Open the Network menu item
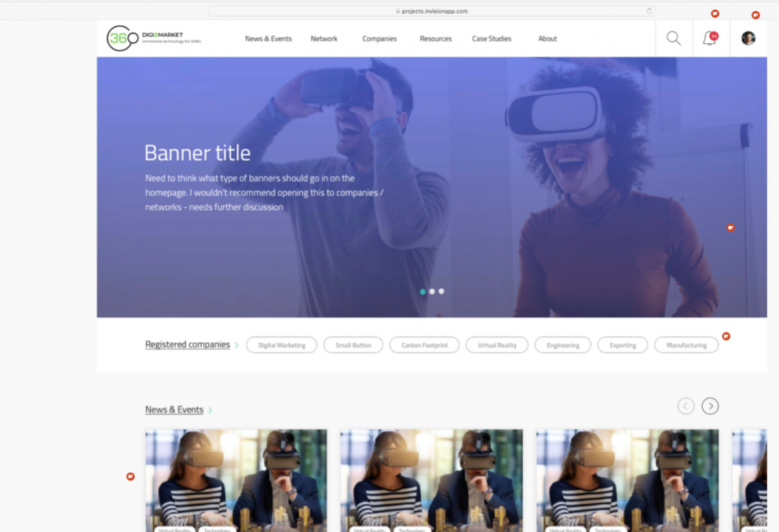 click(x=324, y=38)
